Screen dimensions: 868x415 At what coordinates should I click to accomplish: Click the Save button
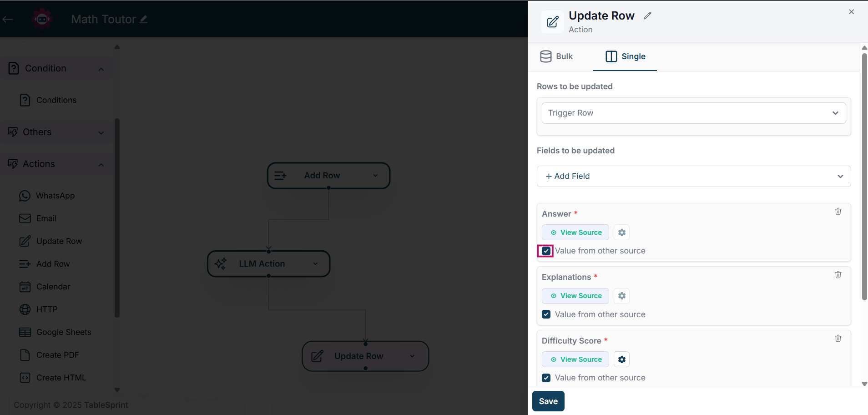point(548,401)
